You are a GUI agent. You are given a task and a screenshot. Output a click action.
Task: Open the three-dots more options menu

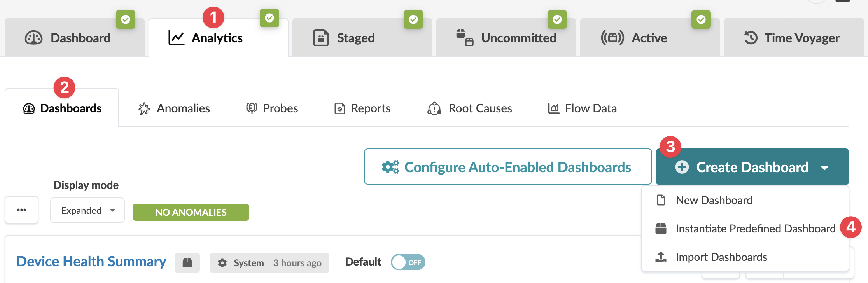point(22,210)
